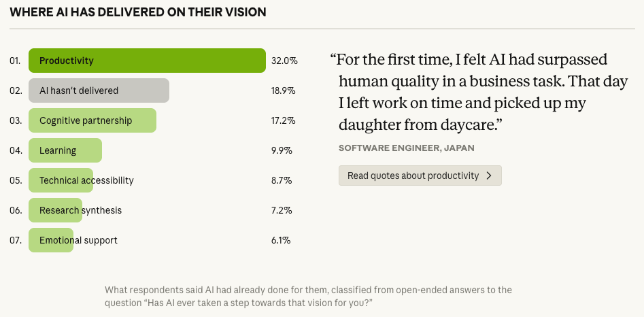Select the "AI hasn't delivered" gray bar

point(99,90)
